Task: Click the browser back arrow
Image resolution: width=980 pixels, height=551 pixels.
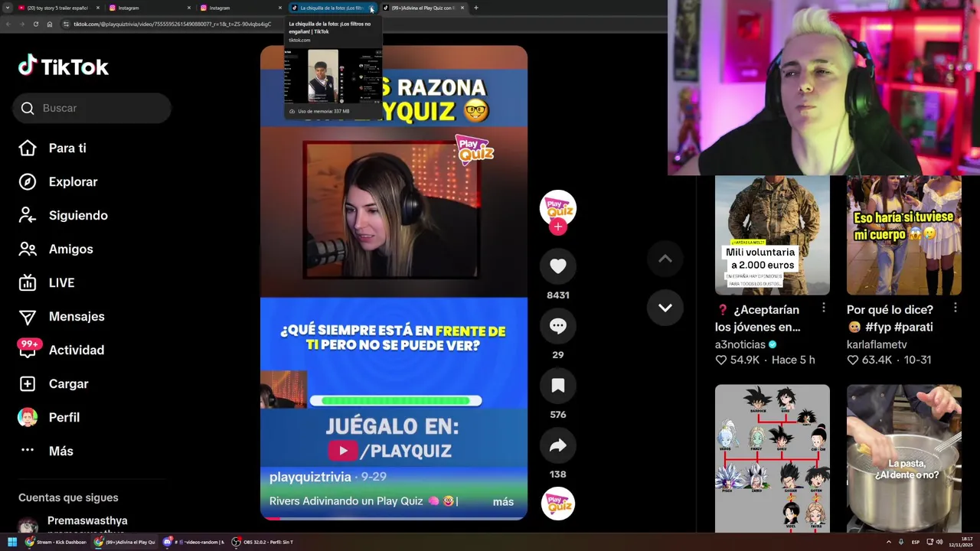Action: pyautogui.click(x=8, y=24)
